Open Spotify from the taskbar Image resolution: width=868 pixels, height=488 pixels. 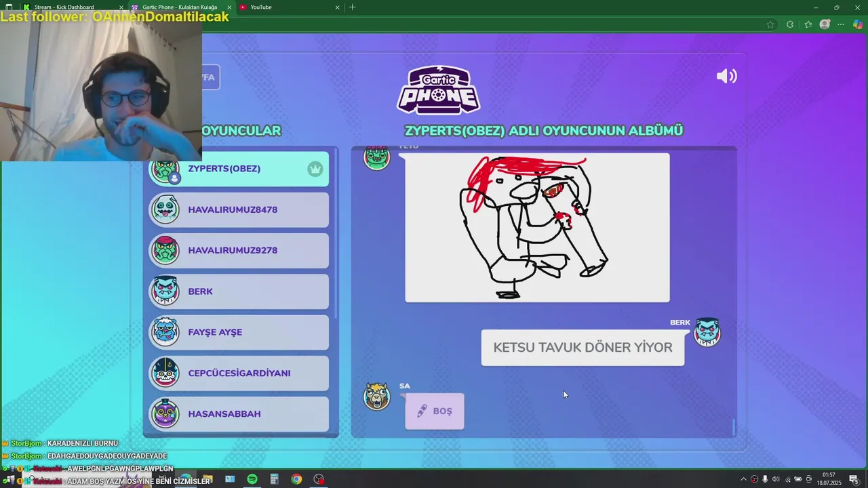point(252,479)
